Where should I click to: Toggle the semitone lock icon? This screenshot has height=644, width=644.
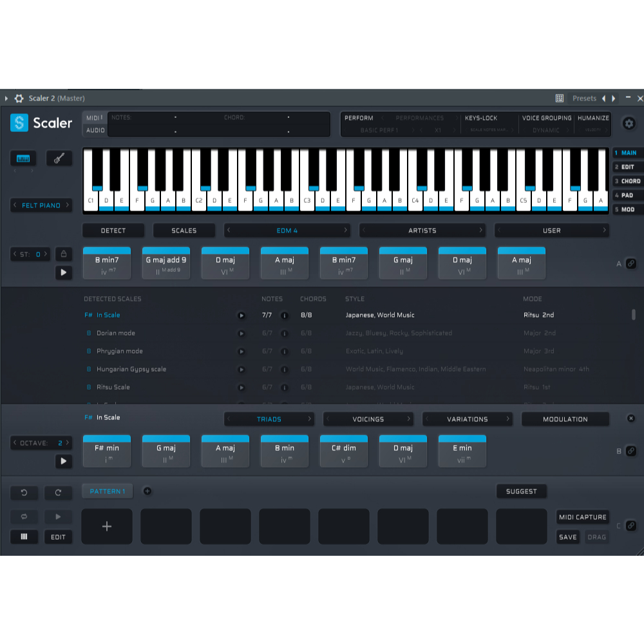[63, 254]
